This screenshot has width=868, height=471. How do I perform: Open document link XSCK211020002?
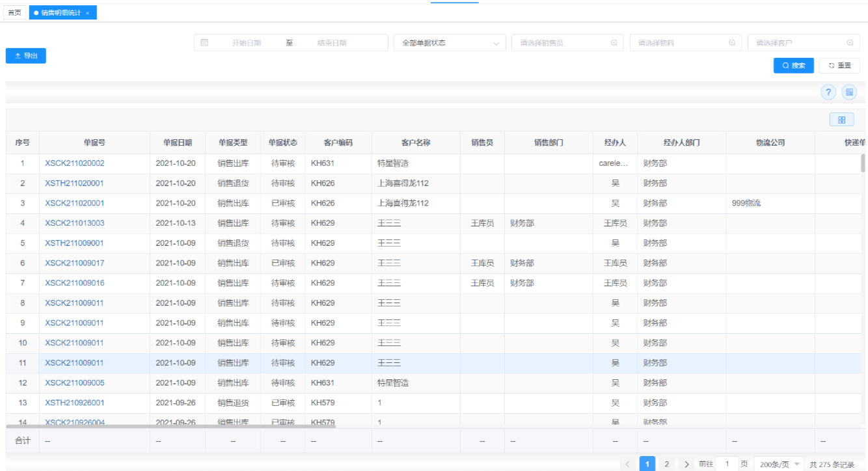(x=75, y=163)
